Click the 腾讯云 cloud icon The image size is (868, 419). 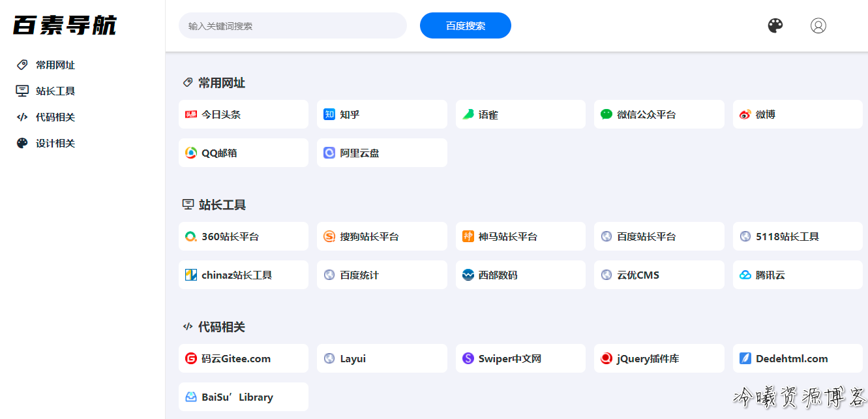tap(745, 275)
